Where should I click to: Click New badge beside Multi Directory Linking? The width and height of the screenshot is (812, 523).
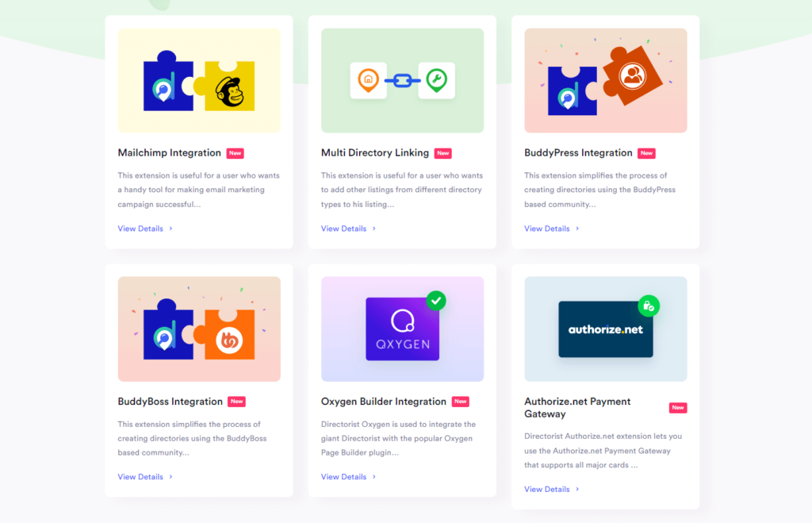click(442, 153)
